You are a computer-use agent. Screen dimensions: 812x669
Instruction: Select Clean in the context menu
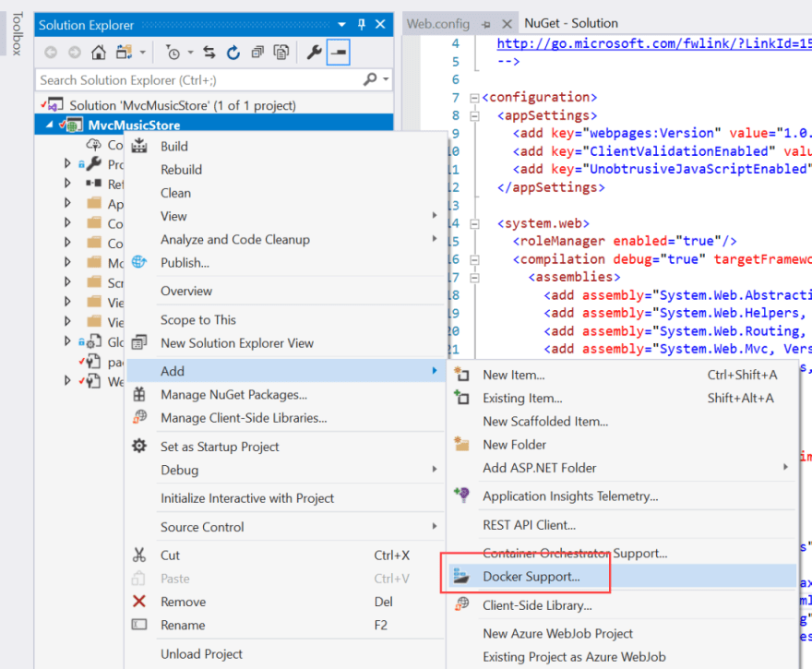click(x=286, y=193)
